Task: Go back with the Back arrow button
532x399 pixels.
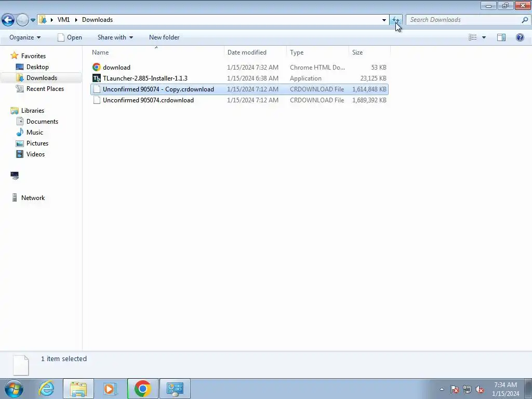Action: click(x=8, y=20)
